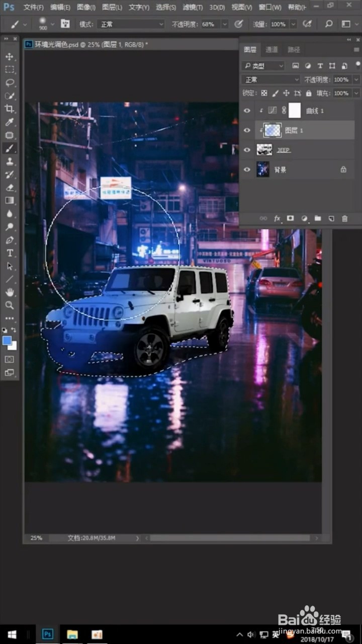
Task: Select the Lasso tool
Action: [x=10, y=83]
